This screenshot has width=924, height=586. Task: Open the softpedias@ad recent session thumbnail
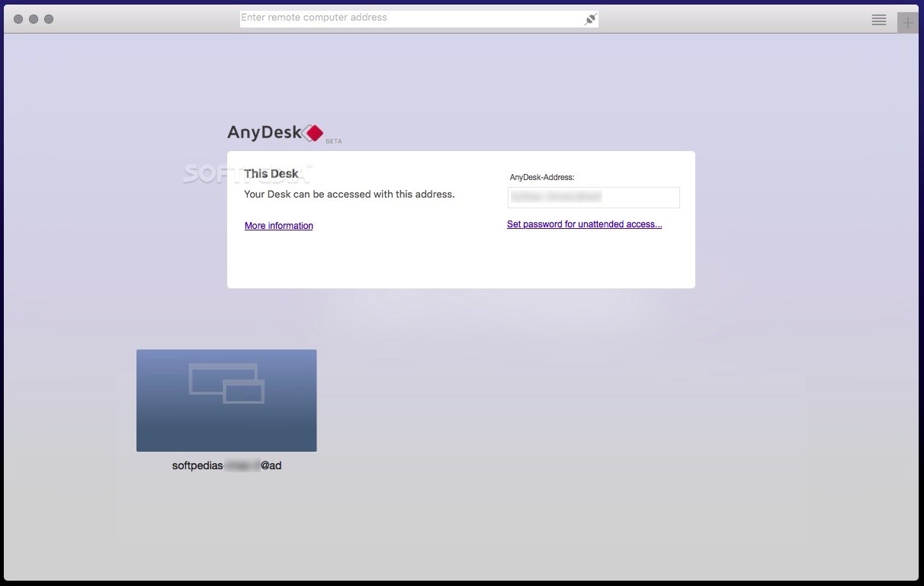click(x=226, y=400)
